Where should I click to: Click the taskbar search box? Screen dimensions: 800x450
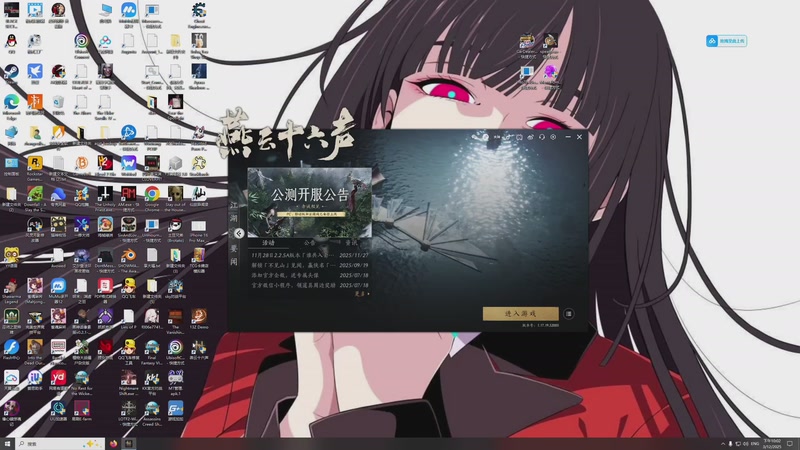pyautogui.click(x=60, y=444)
